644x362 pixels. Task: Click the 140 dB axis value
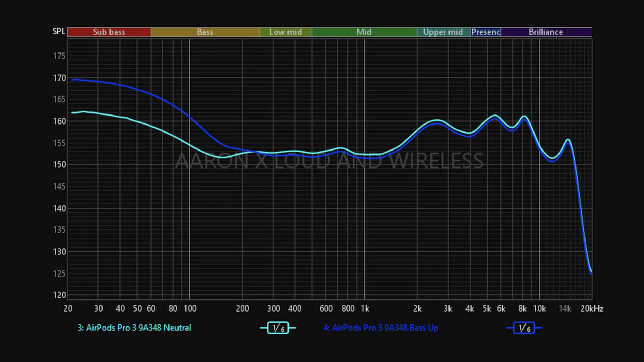pos(59,208)
